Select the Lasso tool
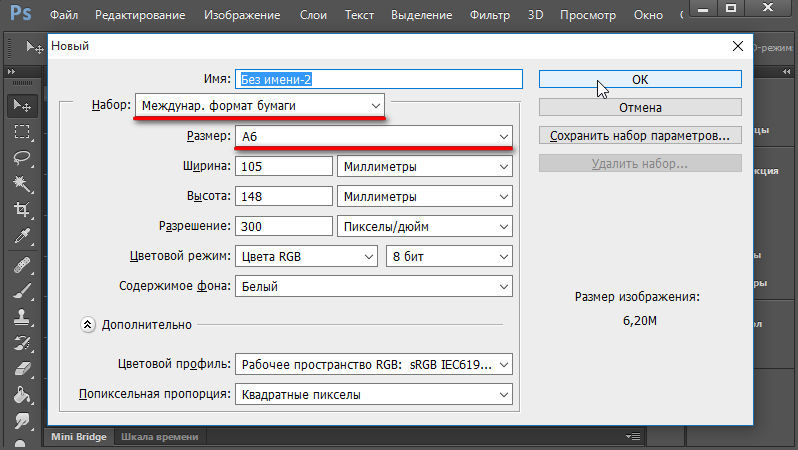The image size is (798, 450). click(x=22, y=158)
